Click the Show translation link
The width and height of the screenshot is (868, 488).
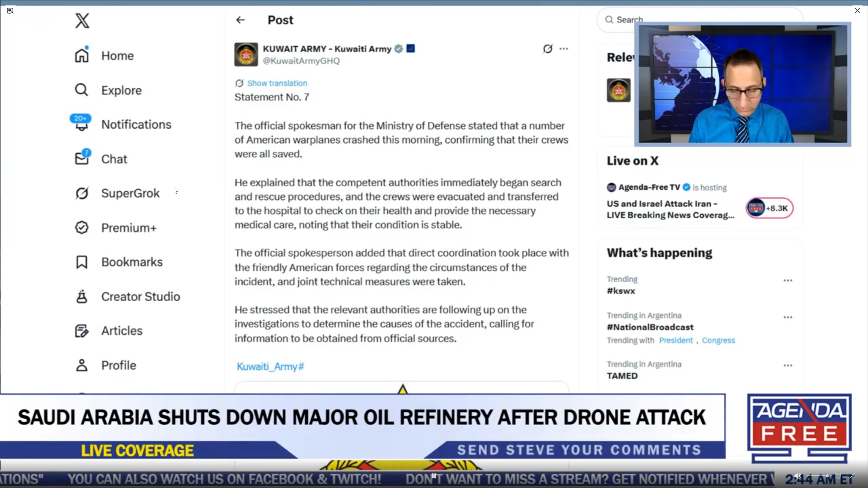pos(277,83)
